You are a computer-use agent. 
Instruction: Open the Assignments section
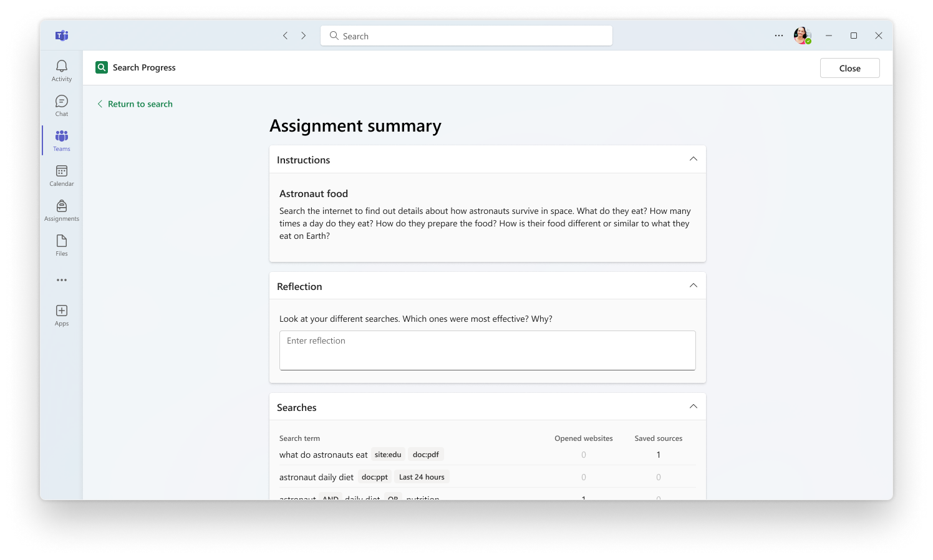61,210
